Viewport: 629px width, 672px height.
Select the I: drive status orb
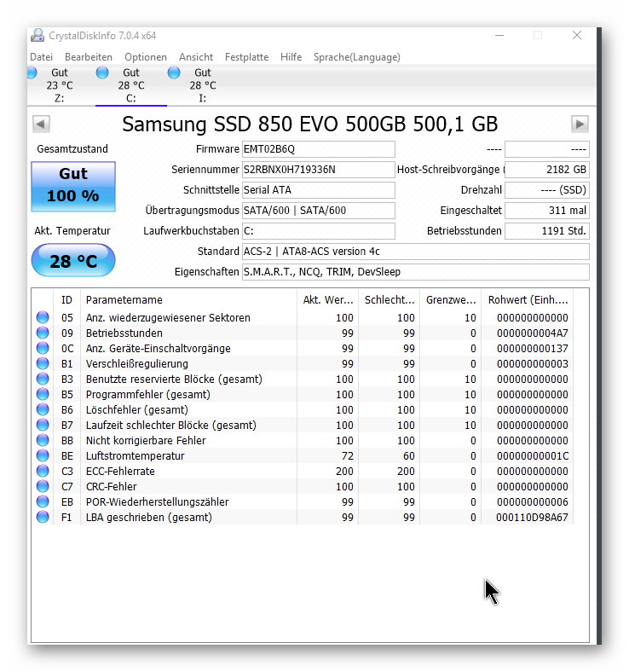click(174, 72)
